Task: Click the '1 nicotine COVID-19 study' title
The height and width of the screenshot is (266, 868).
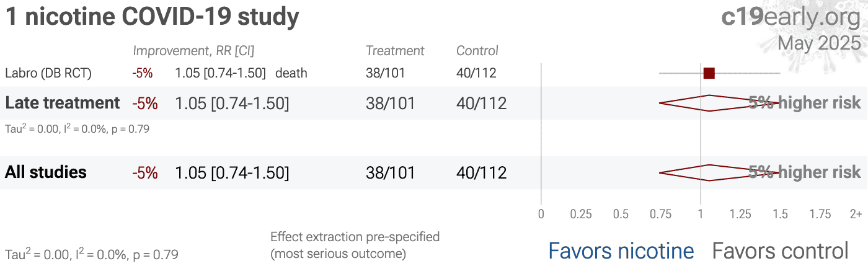Action: 153,17
